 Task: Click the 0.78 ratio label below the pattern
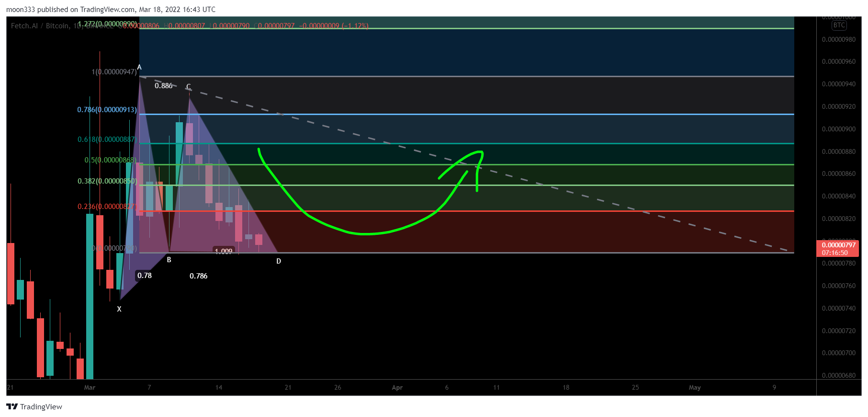click(145, 276)
